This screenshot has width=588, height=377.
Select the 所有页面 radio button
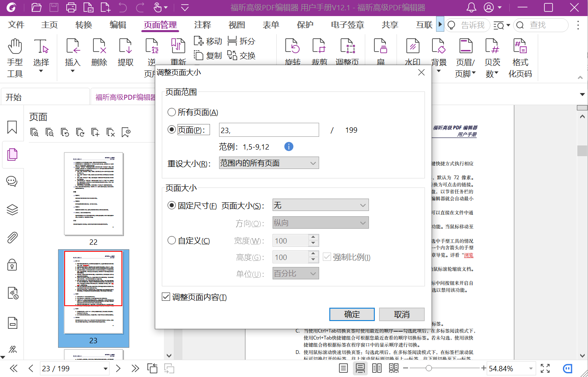pyautogui.click(x=172, y=112)
